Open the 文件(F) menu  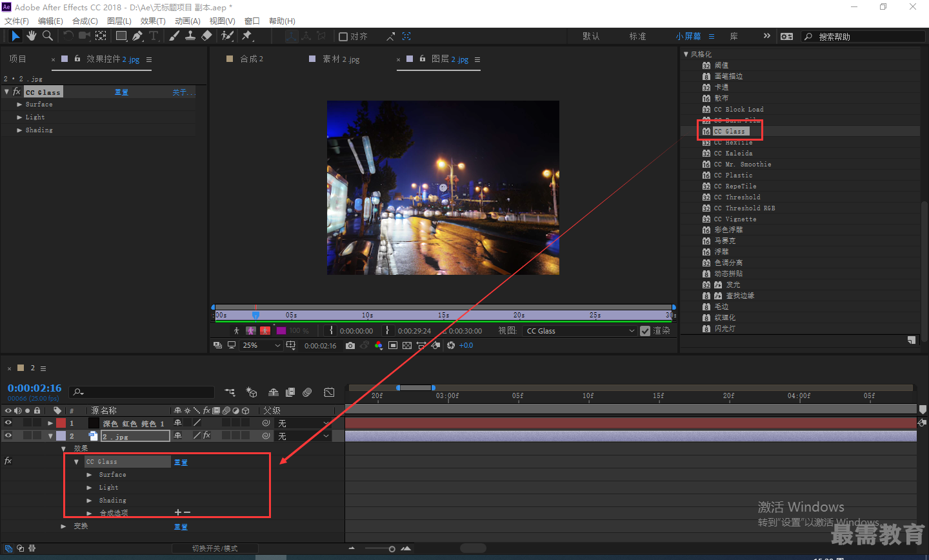point(17,21)
